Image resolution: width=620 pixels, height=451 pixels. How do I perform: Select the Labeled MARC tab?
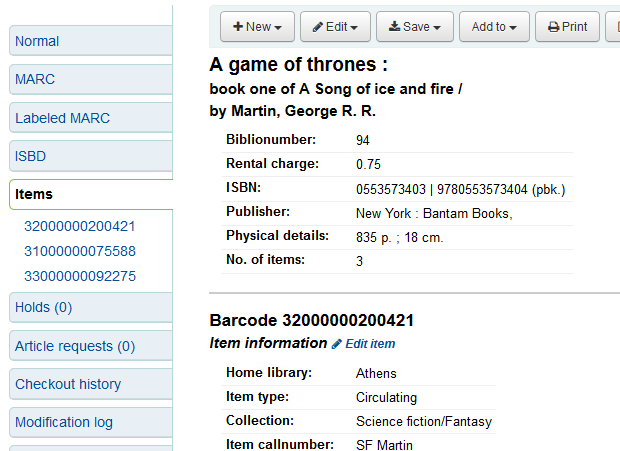[x=62, y=118]
